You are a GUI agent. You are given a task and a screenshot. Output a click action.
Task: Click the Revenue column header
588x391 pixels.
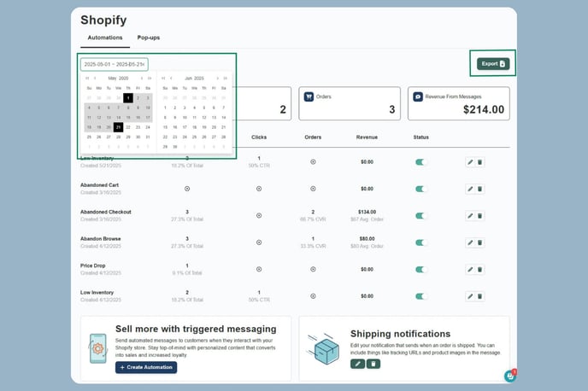(367, 137)
